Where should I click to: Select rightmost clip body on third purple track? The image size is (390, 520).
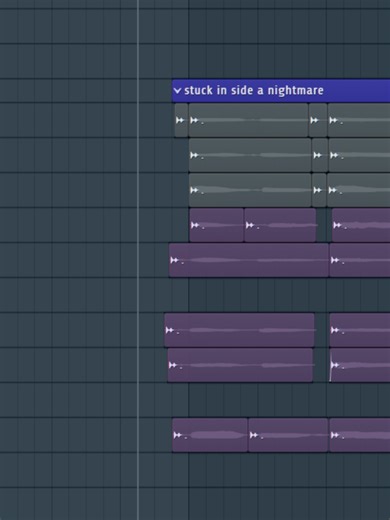pyautogui.click(x=360, y=330)
